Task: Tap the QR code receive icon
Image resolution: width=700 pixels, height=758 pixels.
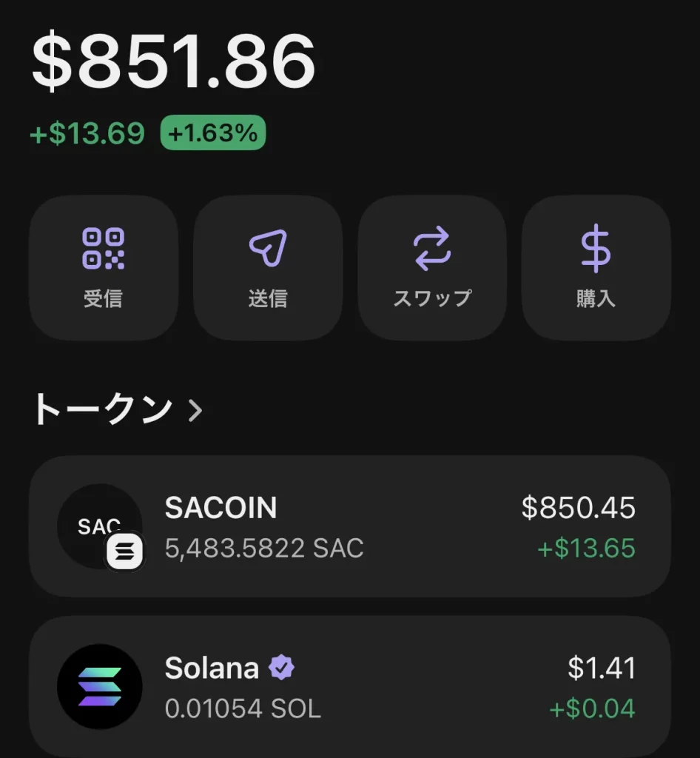Action: (x=103, y=249)
